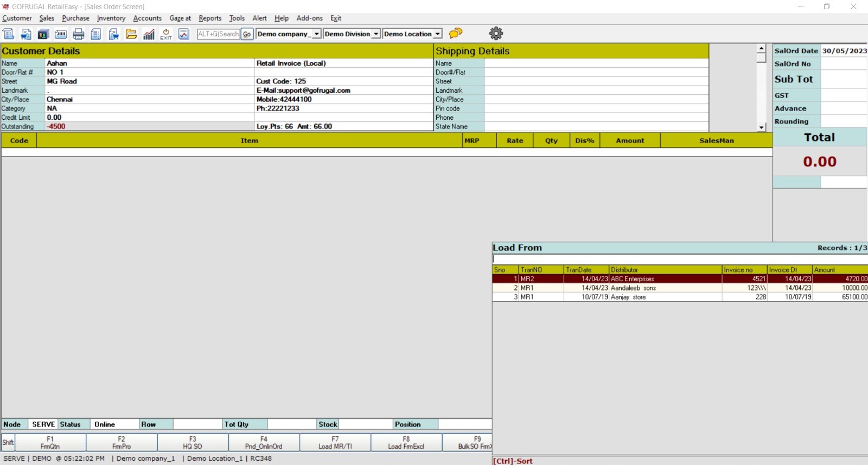
Task: Click the TranNO column header
Action: pos(541,269)
